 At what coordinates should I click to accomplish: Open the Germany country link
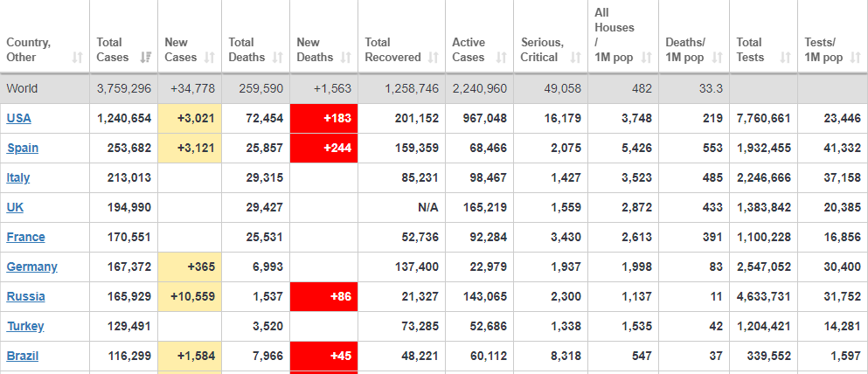32,267
